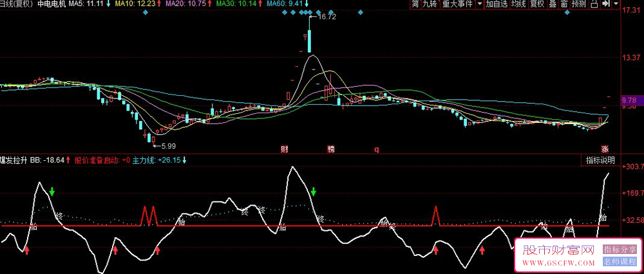Click the blue diamond event marker at far right

coord(567,13)
